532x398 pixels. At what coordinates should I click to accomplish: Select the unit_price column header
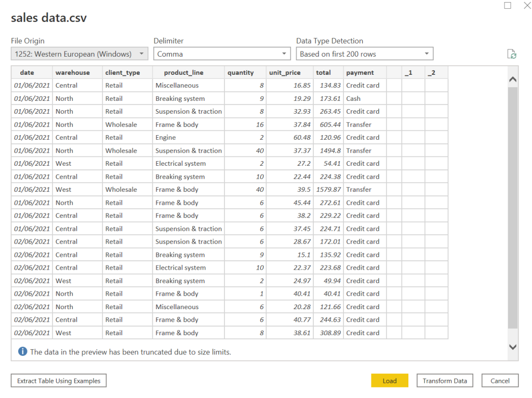tap(290, 73)
